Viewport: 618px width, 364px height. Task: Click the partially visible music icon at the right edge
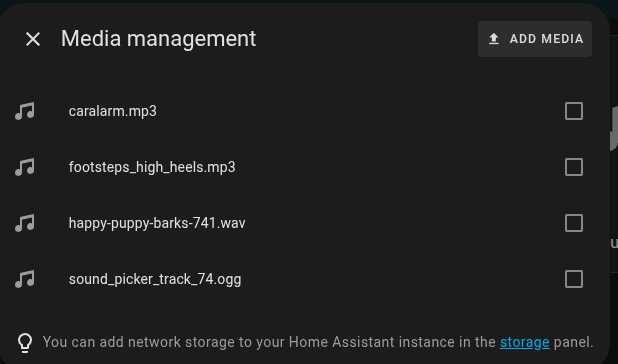point(614,128)
